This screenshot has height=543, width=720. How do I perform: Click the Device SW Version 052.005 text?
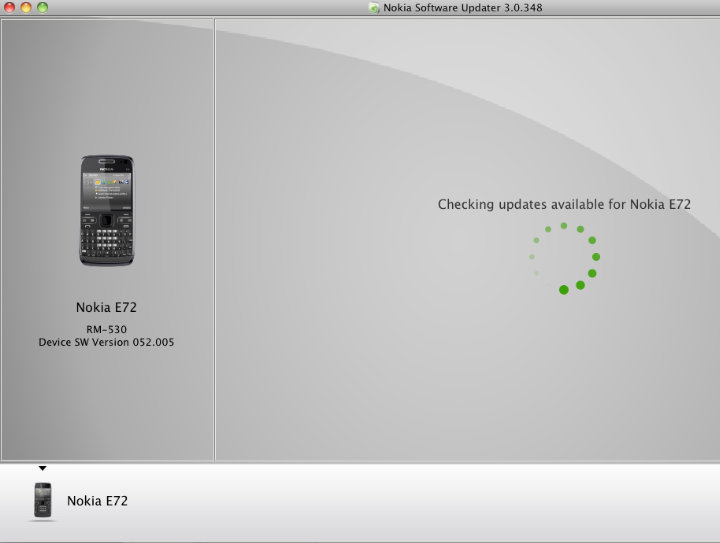pyautogui.click(x=106, y=342)
